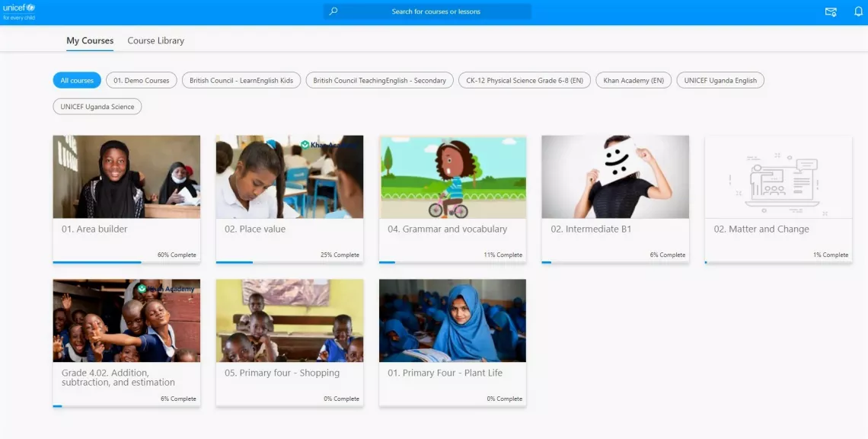
Task: Select the magnifier icon in the search bar
Action: (333, 11)
